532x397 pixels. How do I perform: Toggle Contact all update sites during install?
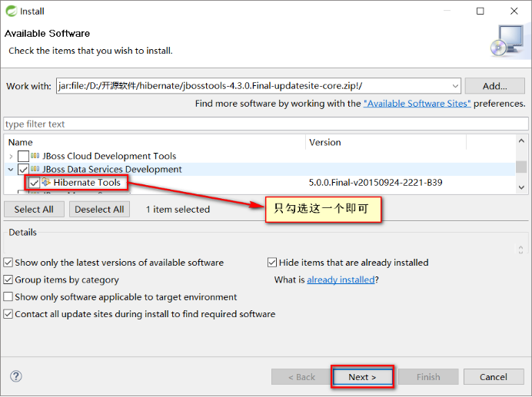[x=8, y=314]
